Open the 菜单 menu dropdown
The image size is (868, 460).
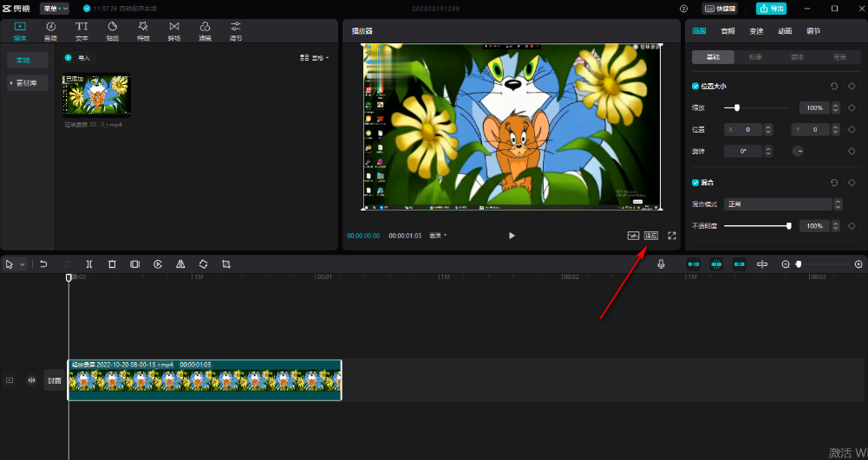[x=55, y=9]
